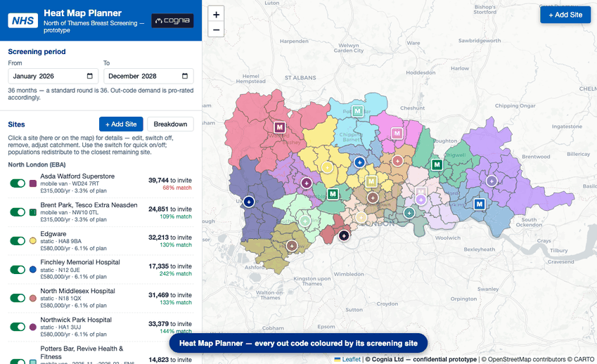Image resolution: width=597 pixels, height=364 pixels.
Task: Select Northwick Park Hospital site name
Action: tap(76, 320)
